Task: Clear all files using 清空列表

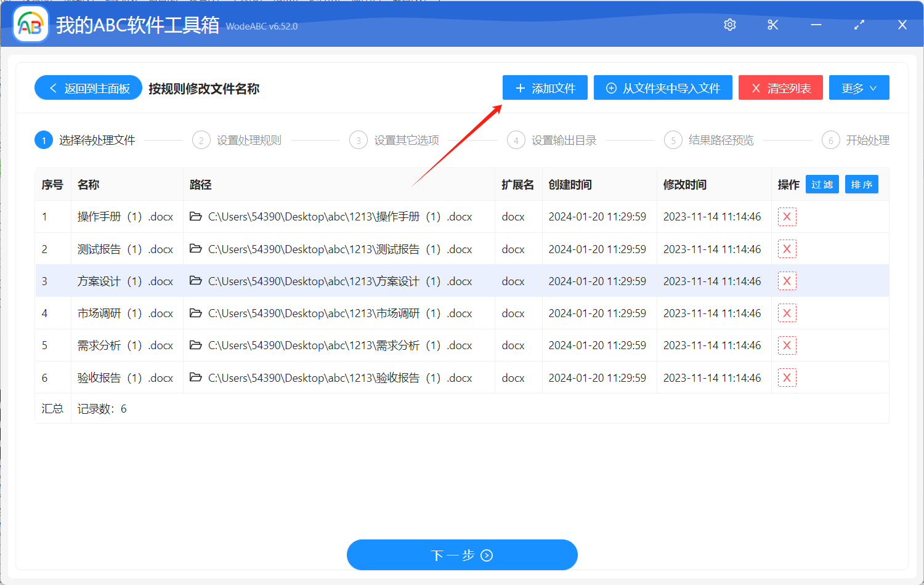Action: coord(780,87)
